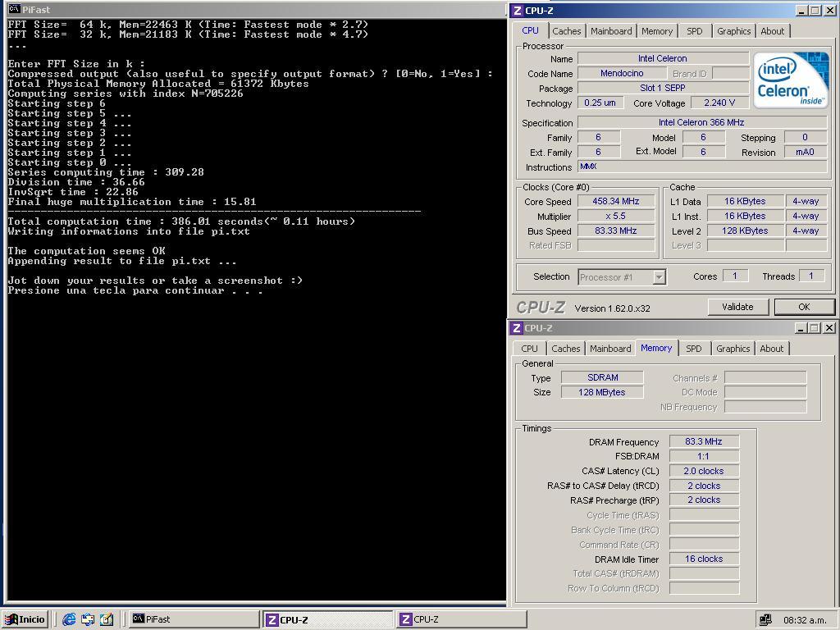Switch to CPU tab in lower CPU-Z window
The width and height of the screenshot is (840, 630).
(529, 348)
